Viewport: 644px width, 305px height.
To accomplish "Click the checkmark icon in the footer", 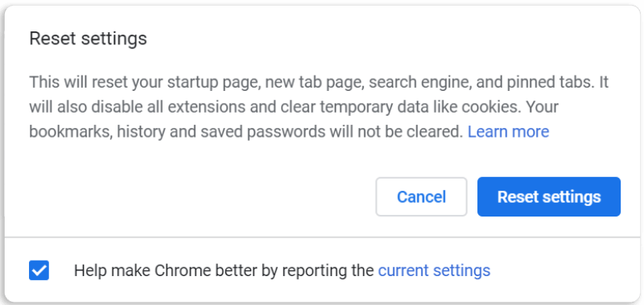I will click(39, 270).
